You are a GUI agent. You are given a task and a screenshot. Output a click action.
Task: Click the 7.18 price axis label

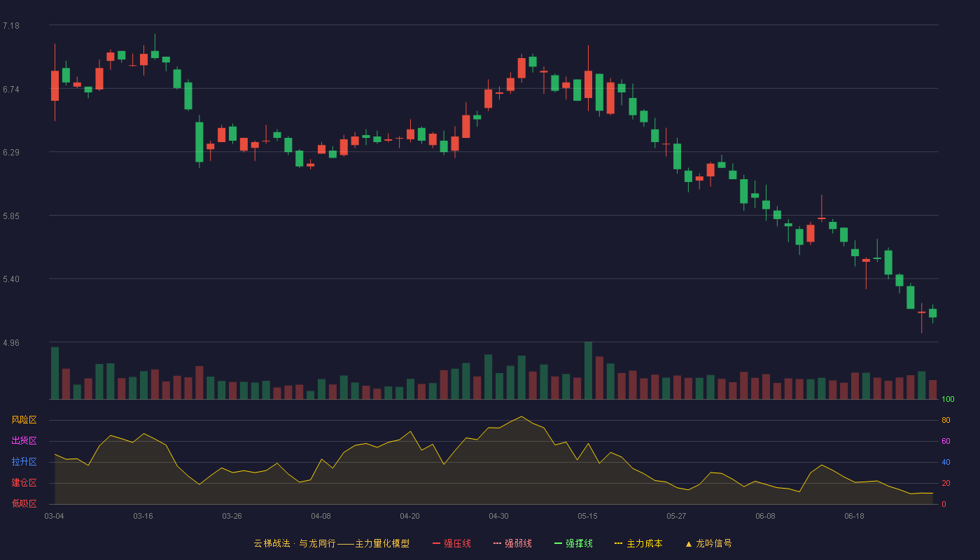(11, 26)
